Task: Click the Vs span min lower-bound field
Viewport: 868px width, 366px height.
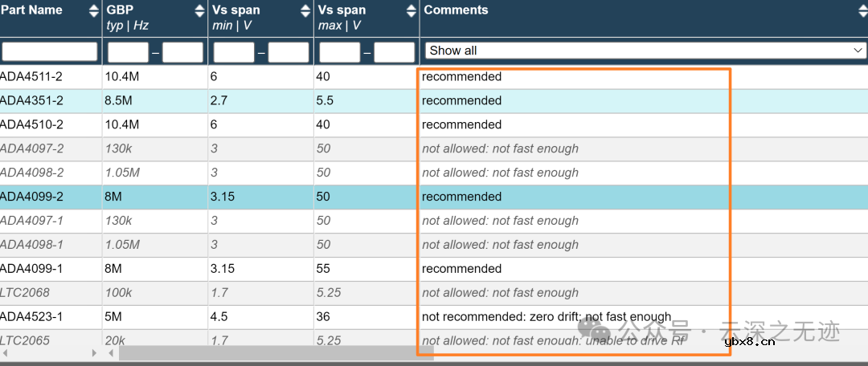Action: (x=234, y=53)
